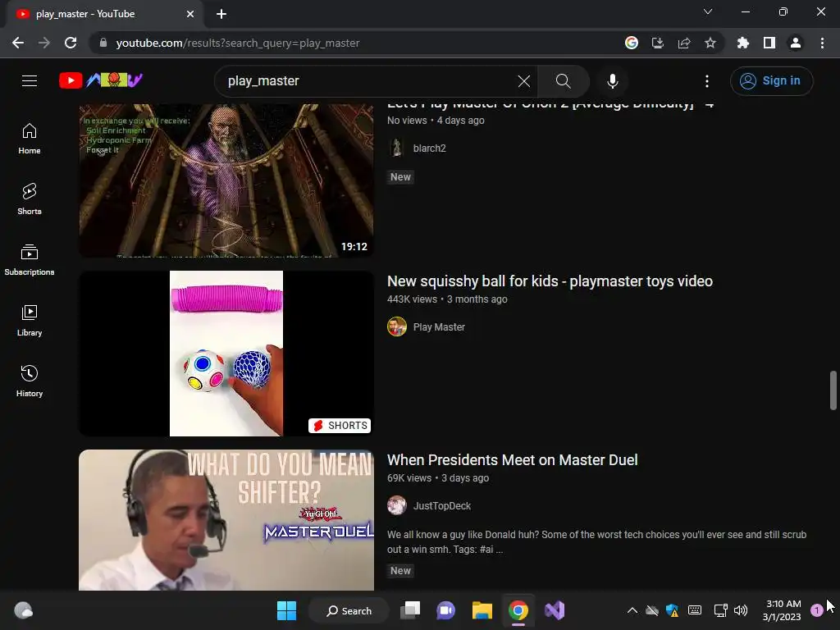Click Play Master channel avatar

click(x=397, y=326)
